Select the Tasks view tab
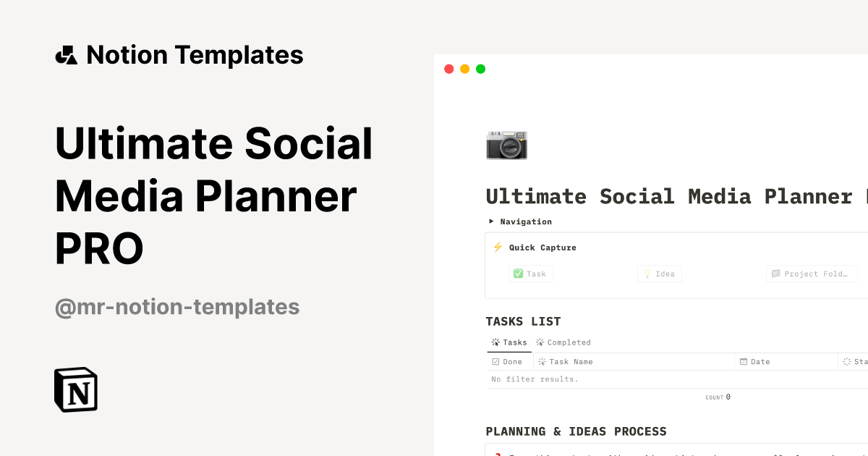 coord(509,342)
